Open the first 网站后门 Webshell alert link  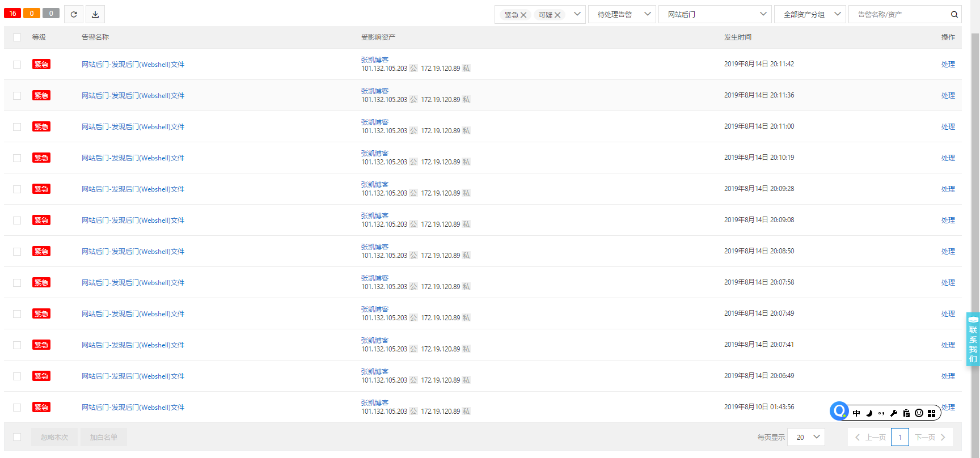(133, 65)
